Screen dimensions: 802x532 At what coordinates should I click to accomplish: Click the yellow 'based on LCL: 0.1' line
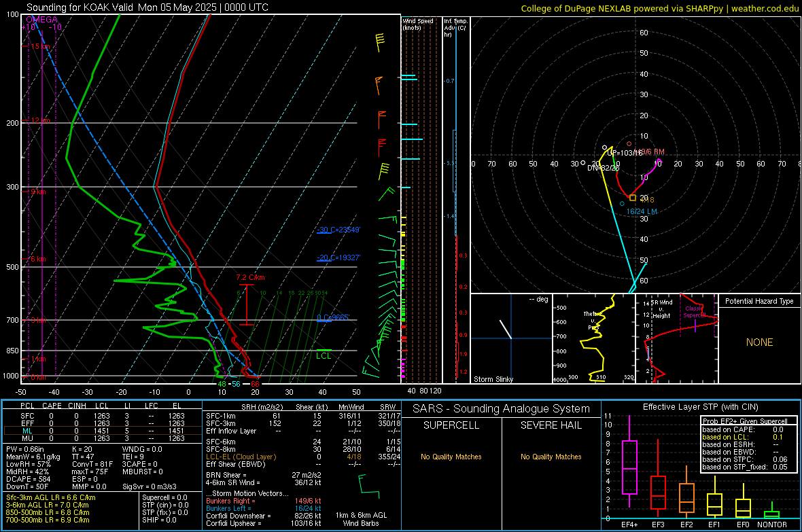[742, 437]
